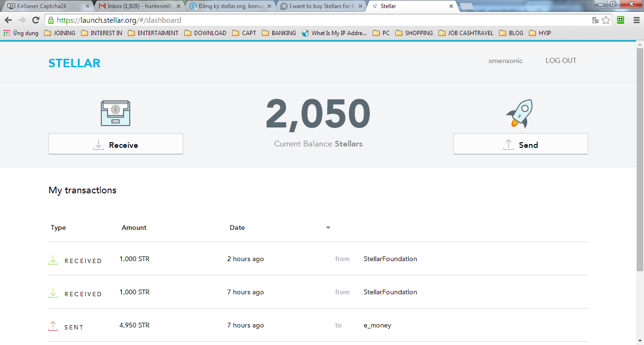This screenshot has width=644, height=345.
Task: Bookmark this page with the star icon
Action: (606, 20)
